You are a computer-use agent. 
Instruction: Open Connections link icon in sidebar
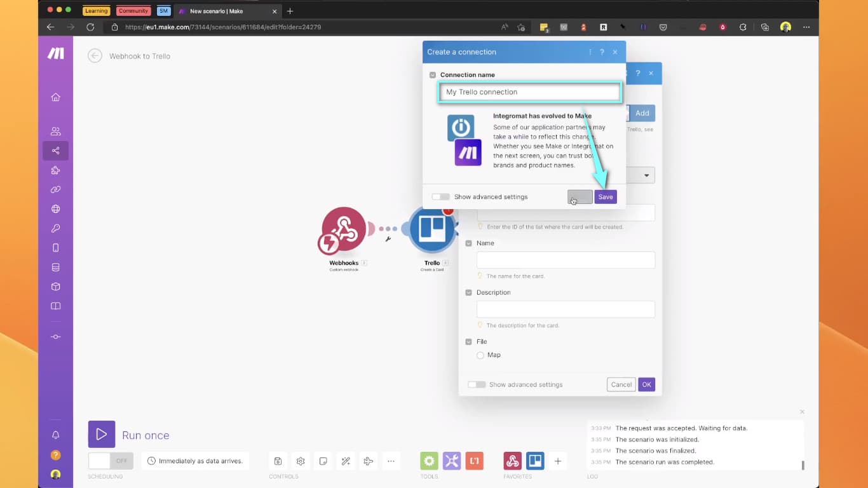coord(56,189)
